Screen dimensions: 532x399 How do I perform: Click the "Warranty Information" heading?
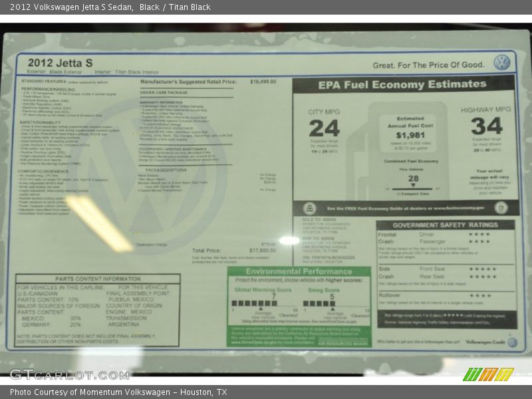[161, 102]
